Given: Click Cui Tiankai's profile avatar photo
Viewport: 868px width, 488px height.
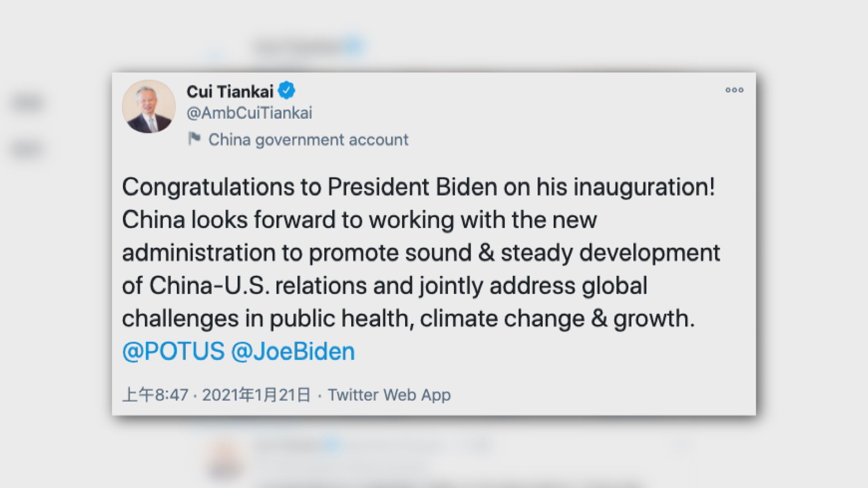Looking at the screenshot, I should (x=149, y=107).
